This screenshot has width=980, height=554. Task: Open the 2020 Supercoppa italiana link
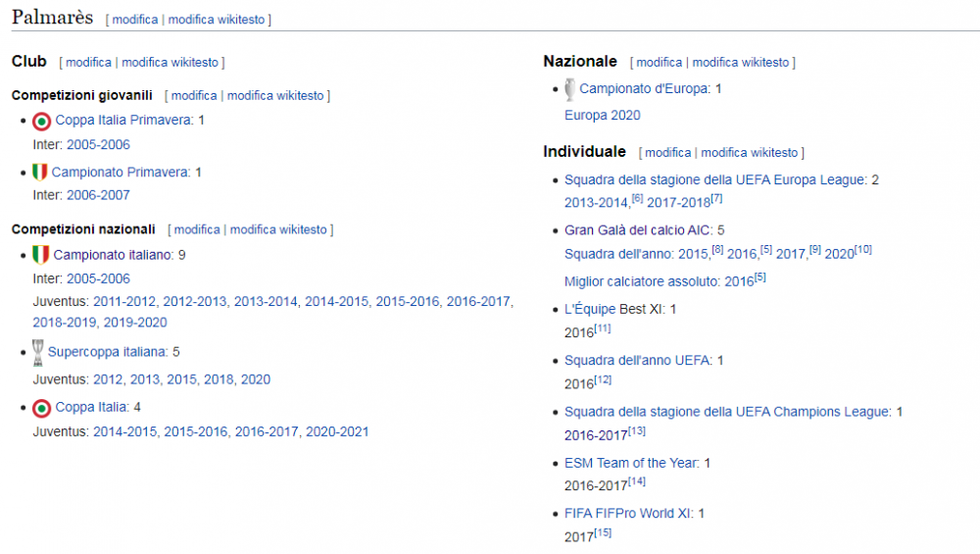pyautogui.click(x=256, y=379)
